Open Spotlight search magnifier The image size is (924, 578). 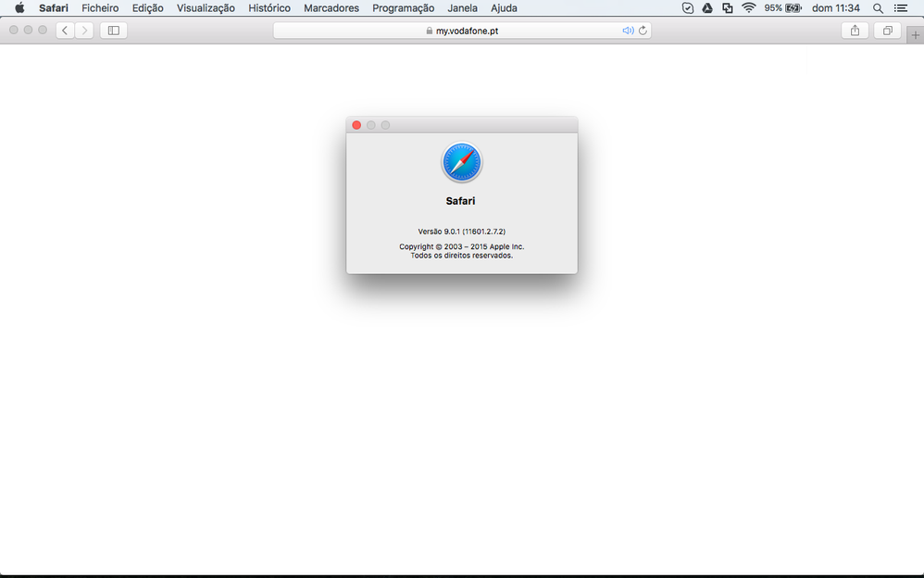pos(878,8)
